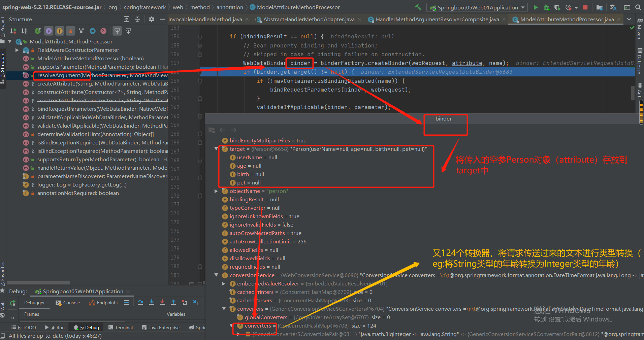Open the Endpoints tab in Debug panel
This screenshot has height=340, width=644.
[103, 303]
